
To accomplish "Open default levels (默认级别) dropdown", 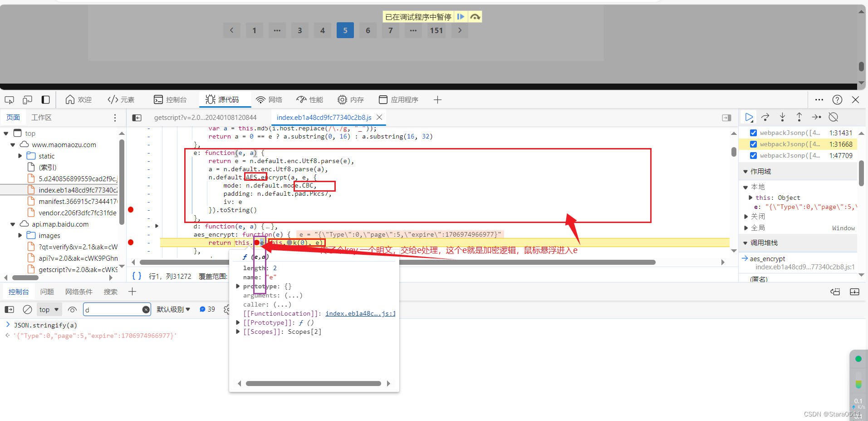I will tap(173, 309).
